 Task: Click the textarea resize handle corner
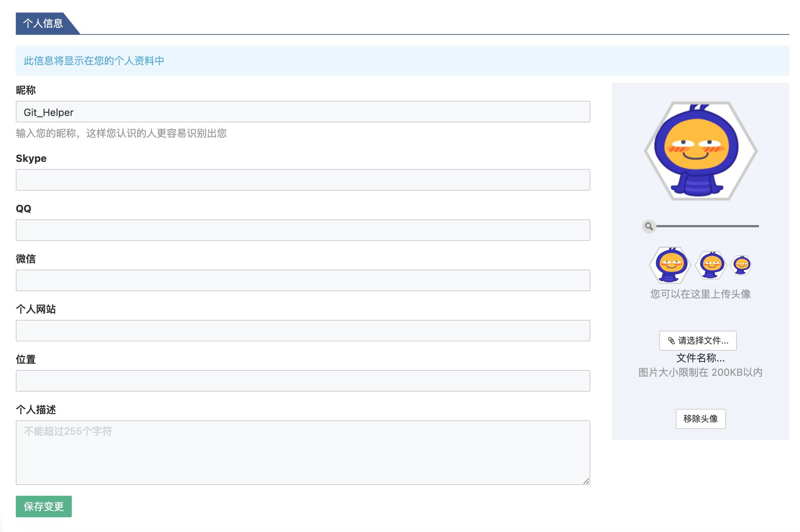(586, 481)
